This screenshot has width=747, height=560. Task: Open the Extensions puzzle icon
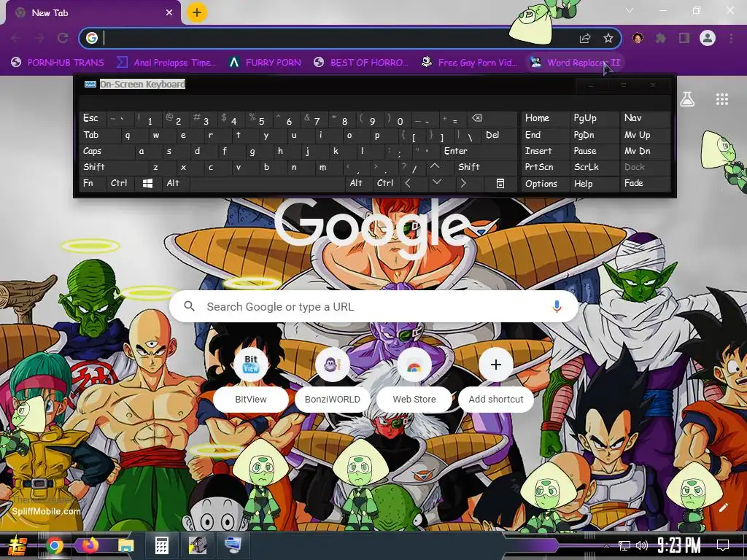pos(660,38)
